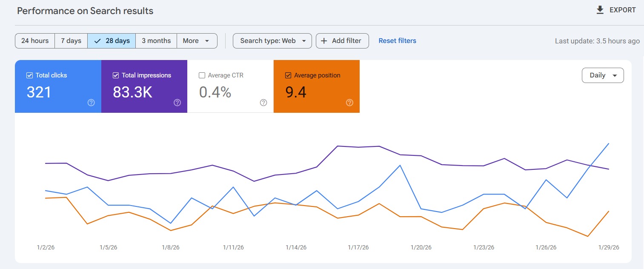Screen dimensions: 644x269
Task: Open the Daily granularity dropdown
Action: 602,75
